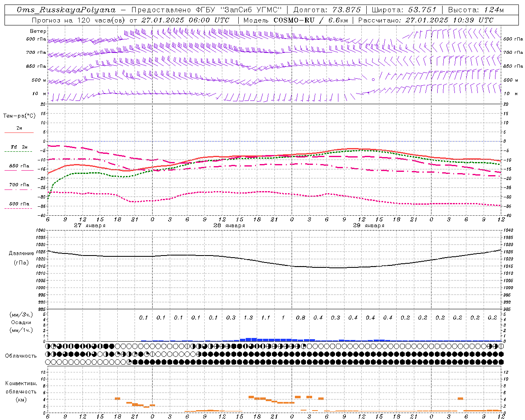Viewport: 525px width, 420px height.
Task: Click the date label 29 января
Action: pyautogui.click(x=368, y=226)
